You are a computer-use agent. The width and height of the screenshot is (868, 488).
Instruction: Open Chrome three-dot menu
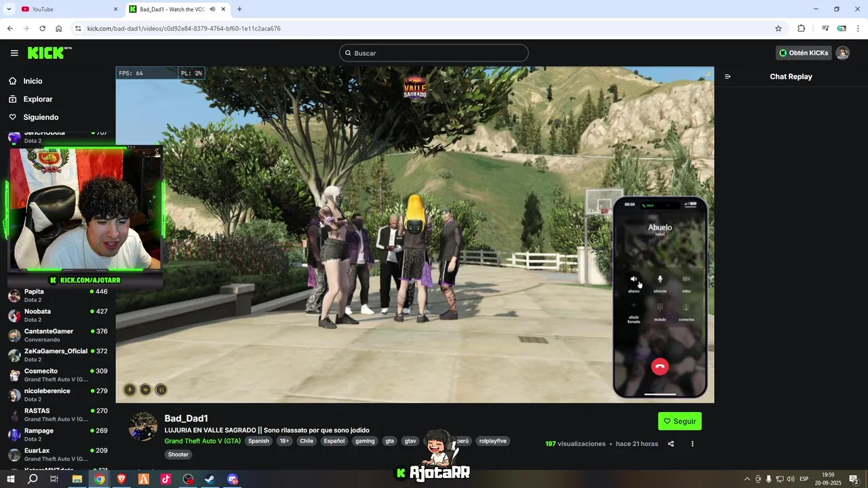tap(859, 28)
